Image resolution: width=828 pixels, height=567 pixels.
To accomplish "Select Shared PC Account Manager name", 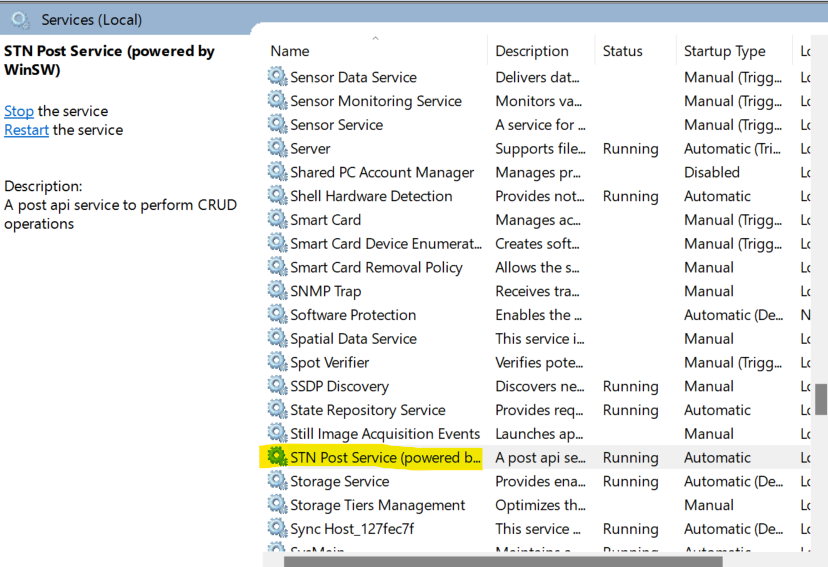I will (382, 173).
